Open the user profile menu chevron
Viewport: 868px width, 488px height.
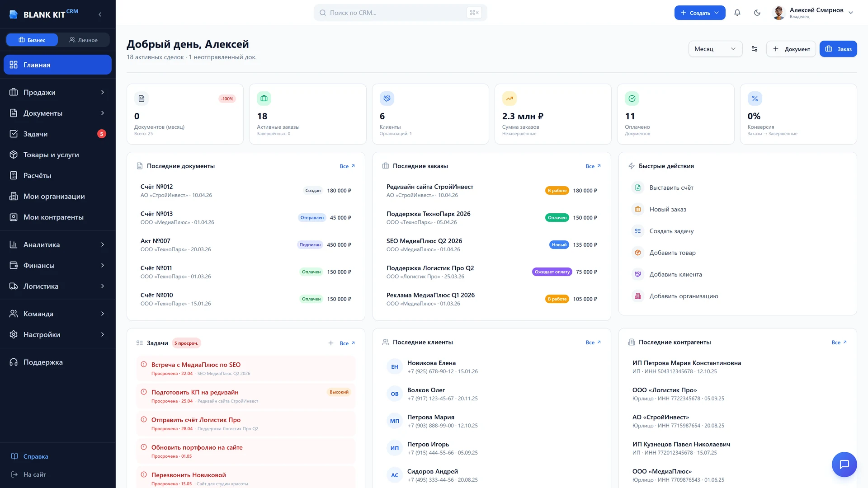pyautogui.click(x=851, y=13)
